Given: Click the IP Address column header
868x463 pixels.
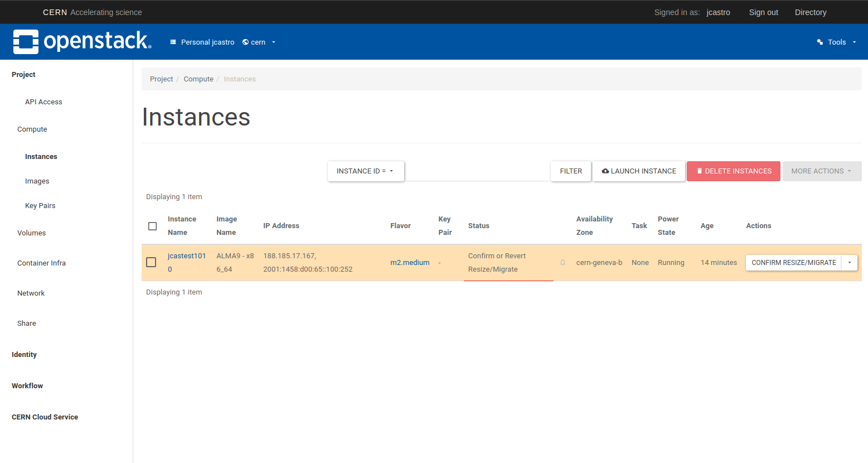Looking at the screenshot, I should [282, 226].
